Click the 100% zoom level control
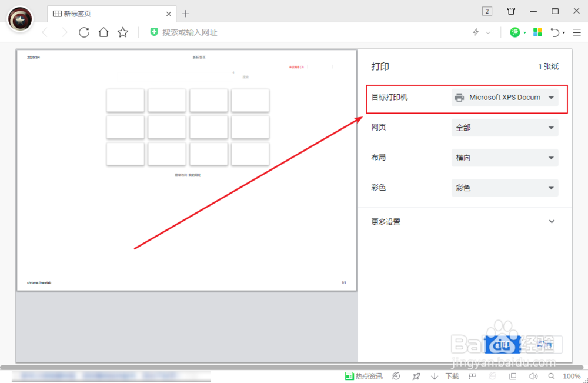The image size is (588, 383). [571, 376]
